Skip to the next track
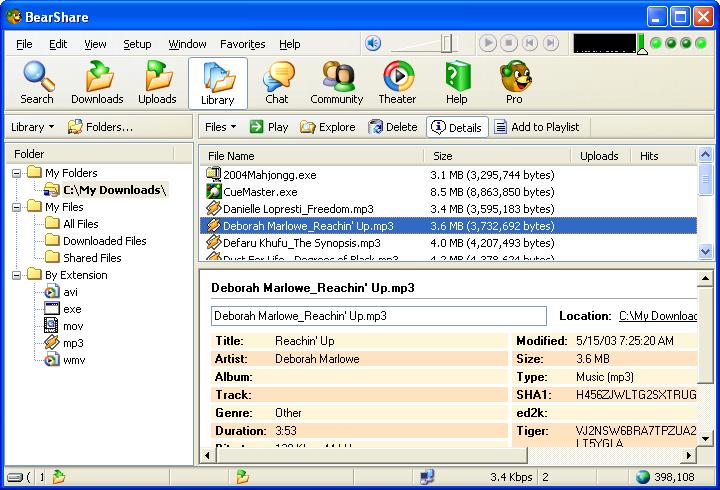This screenshot has height=490, width=720. pyautogui.click(x=551, y=43)
